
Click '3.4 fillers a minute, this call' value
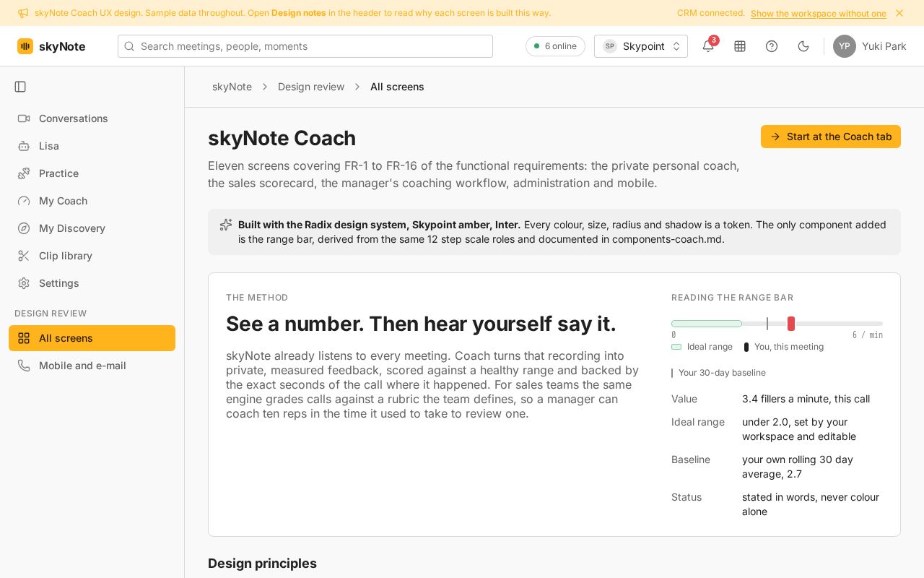point(806,399)
